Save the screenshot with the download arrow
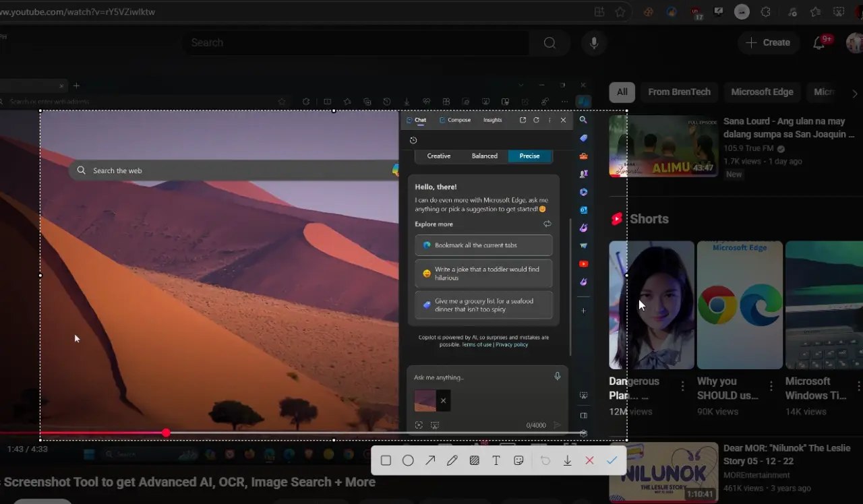 568,460
